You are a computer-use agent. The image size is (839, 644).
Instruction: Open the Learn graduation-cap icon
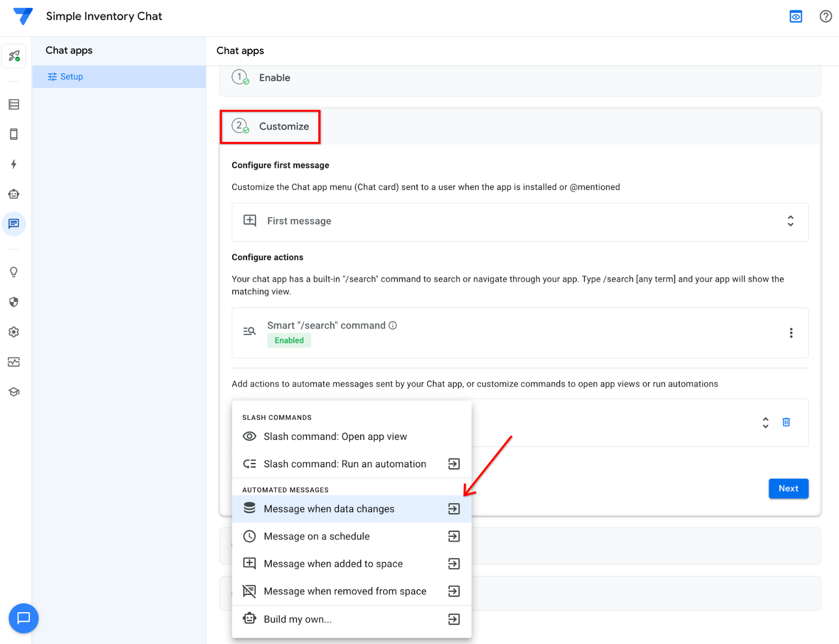[14, 391]
